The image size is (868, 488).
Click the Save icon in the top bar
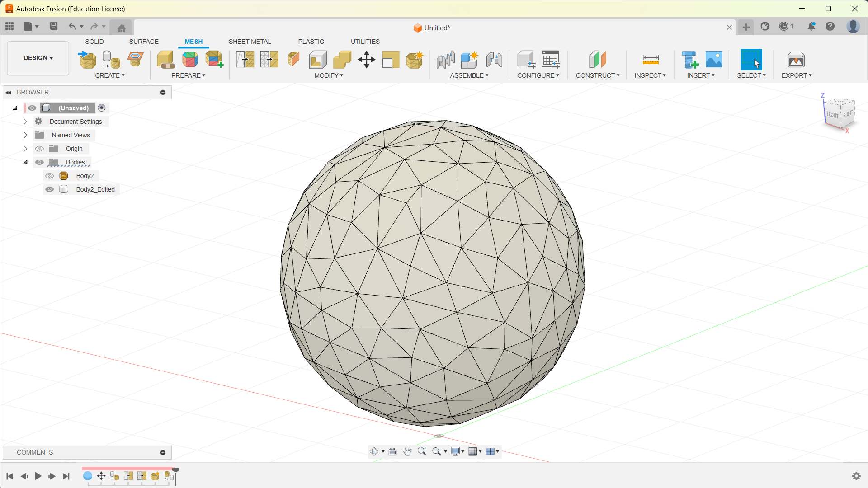[x=53, y=26]
